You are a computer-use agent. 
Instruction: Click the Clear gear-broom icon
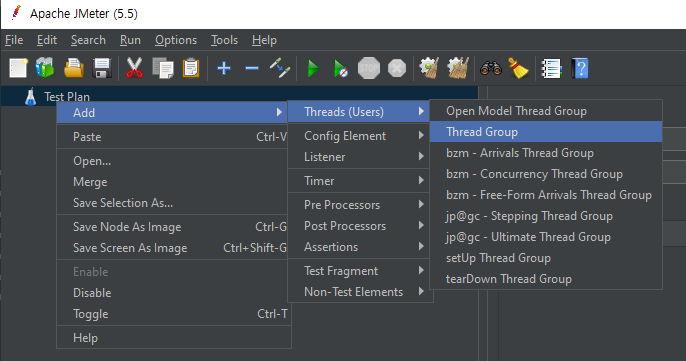(429, 68)
